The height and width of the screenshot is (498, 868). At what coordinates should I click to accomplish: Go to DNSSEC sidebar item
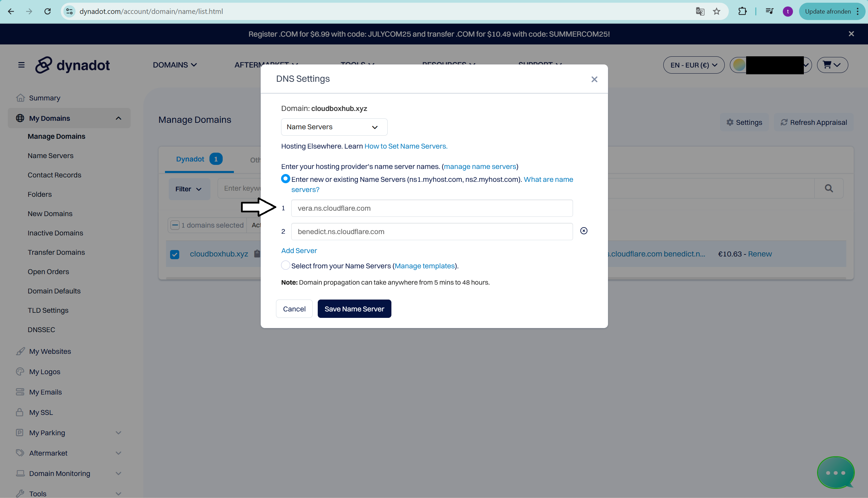tap(41, 330)
